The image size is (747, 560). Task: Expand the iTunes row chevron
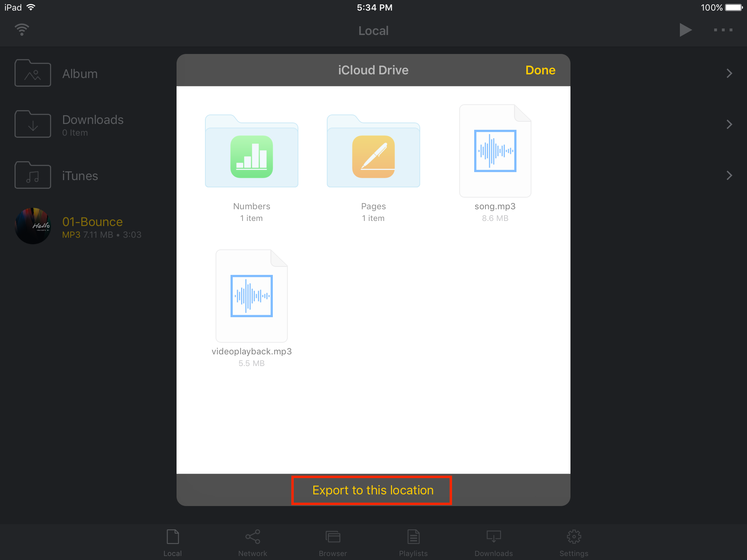[729, 175]
